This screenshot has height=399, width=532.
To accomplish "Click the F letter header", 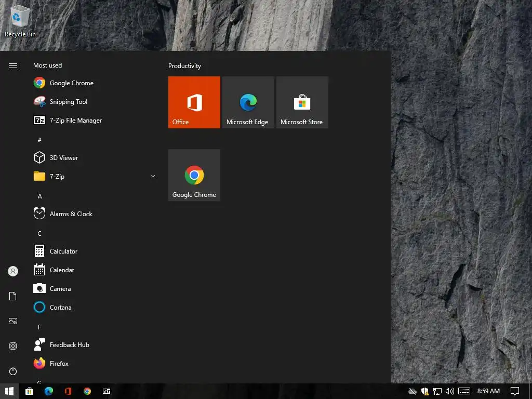I will pyautogui.click(x=39, y=327).
